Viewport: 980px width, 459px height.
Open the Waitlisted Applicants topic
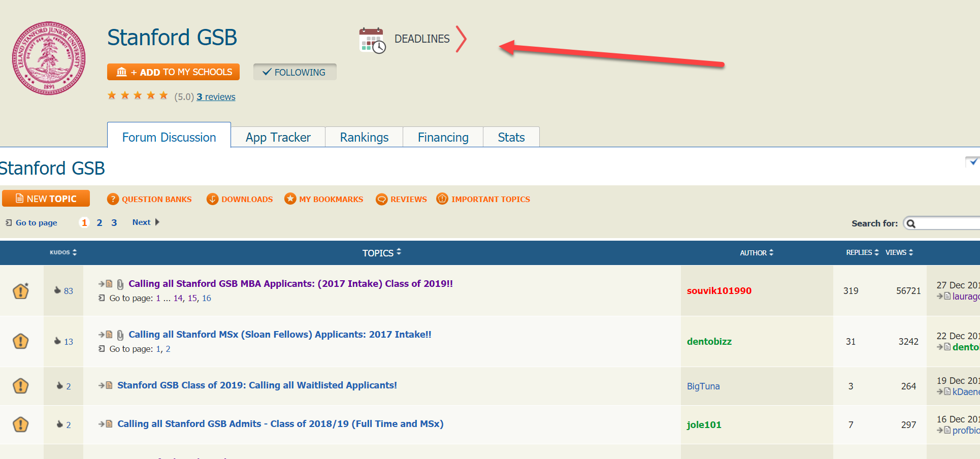(x=257, y=385)
